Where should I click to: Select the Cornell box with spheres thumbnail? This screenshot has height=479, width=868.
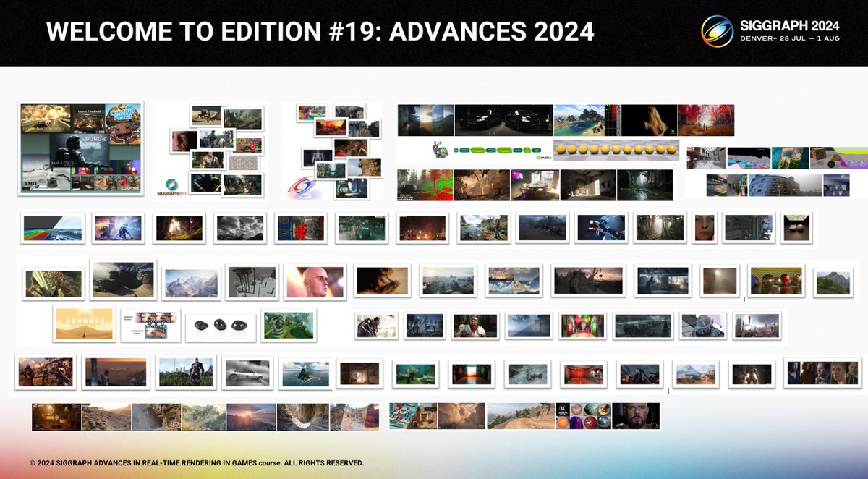(796, 228)
